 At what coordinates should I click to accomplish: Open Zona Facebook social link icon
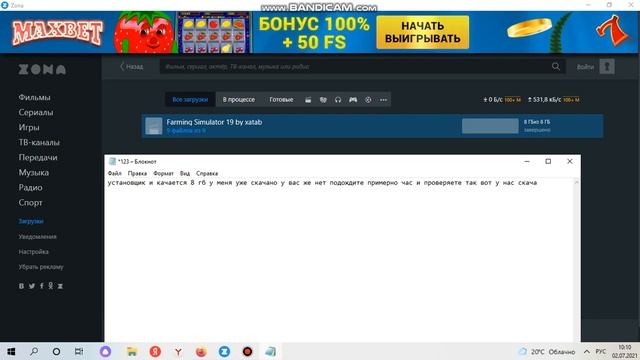tap(42, 286)
